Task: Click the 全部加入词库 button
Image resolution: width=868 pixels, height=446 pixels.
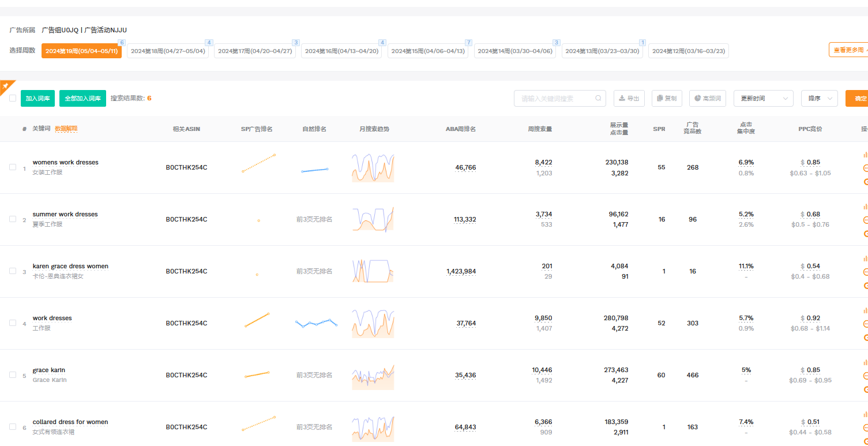Action: [82, 99]
